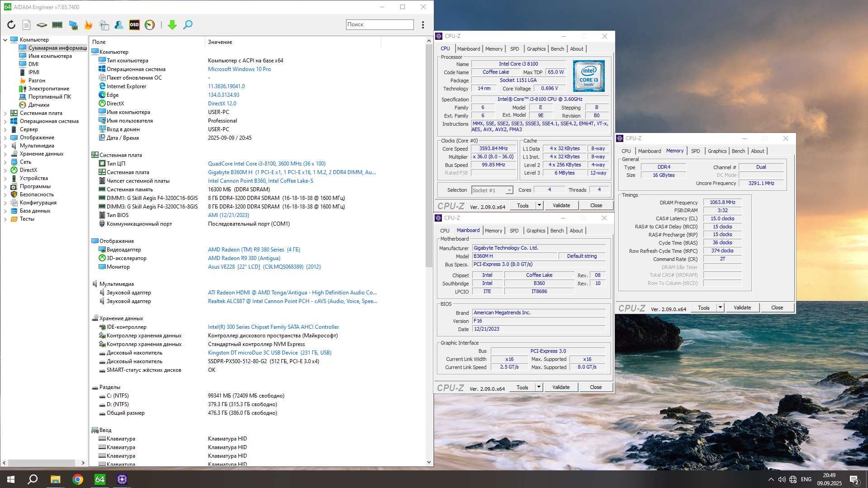Open the SensorPanel gauge icon
868x488 pixels.
[150, 25]
